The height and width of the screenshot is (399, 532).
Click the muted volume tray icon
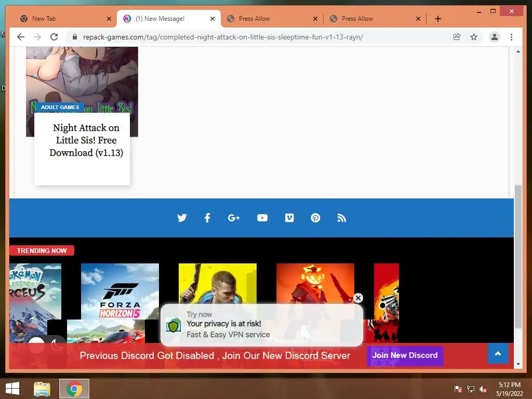(x=483, y=389)
